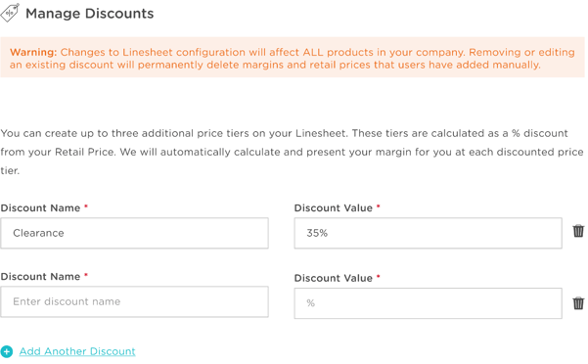Focus the empty % discount value field
Image resolution: width=588 pixels, height=364 pixels.
[x=428, y=303]
